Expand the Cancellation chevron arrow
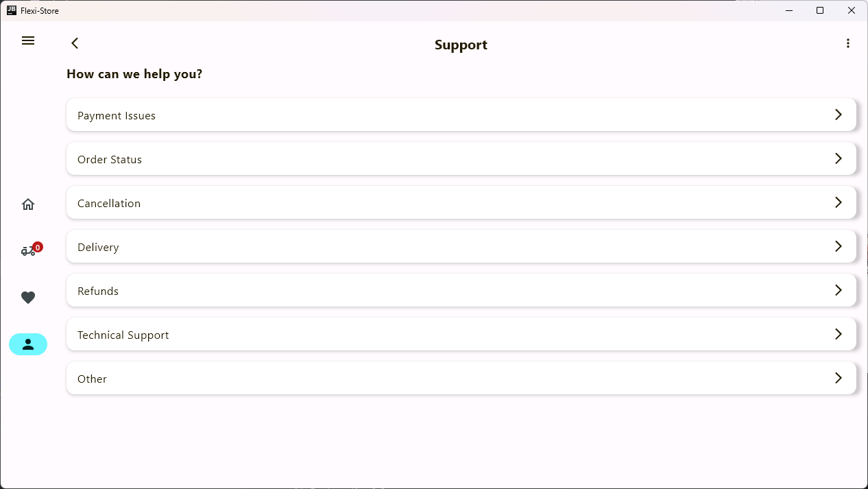 tap(838, 202)
